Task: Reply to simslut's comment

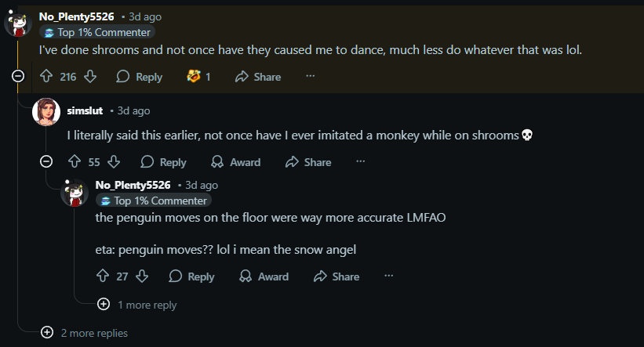Action: pyautogui.click(x=163, y=162)
